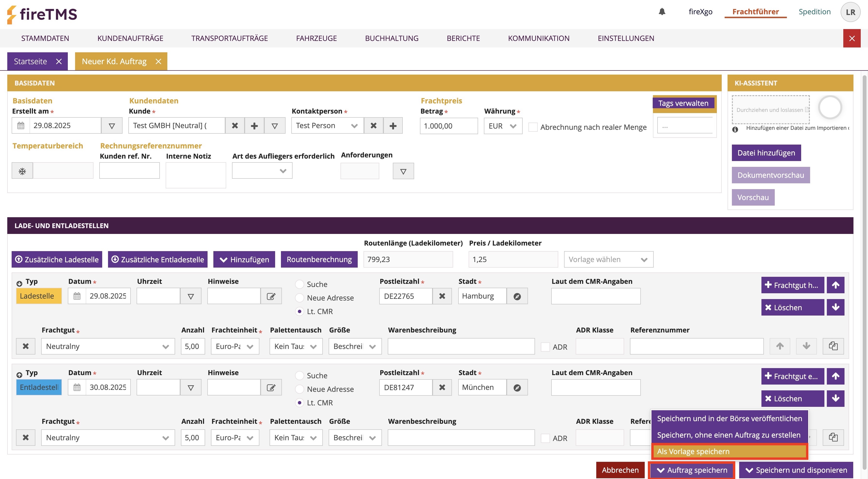The height and width of the screenshot is (479, 868).
Task: Click the Betrag input field
Action: [449, 126]
